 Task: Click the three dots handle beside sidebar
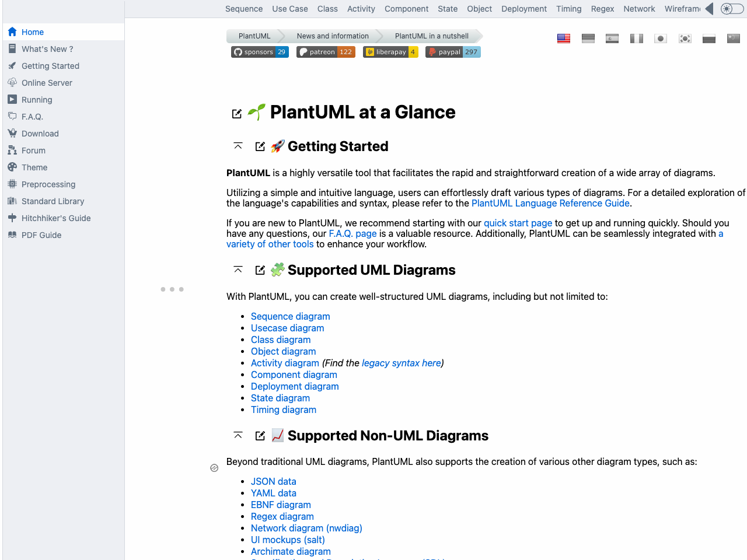pos(172,289)
